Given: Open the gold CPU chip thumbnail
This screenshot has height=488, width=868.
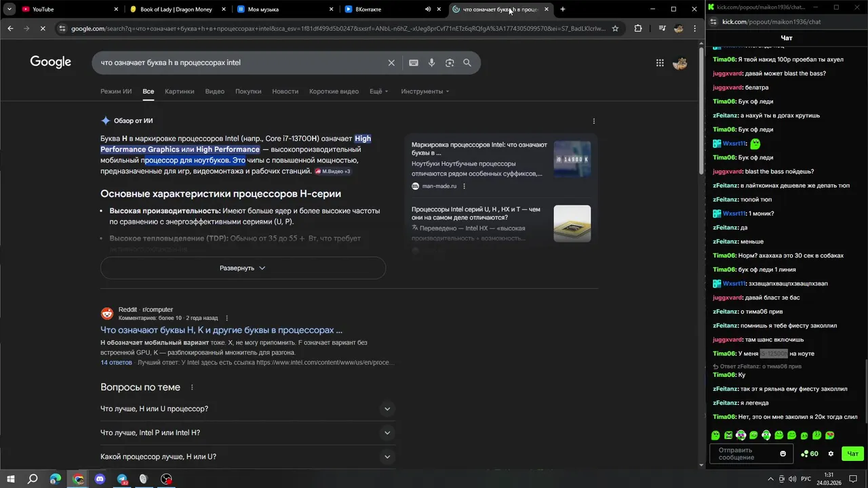Looking at the screenshot, I should (x=572, y=224).
